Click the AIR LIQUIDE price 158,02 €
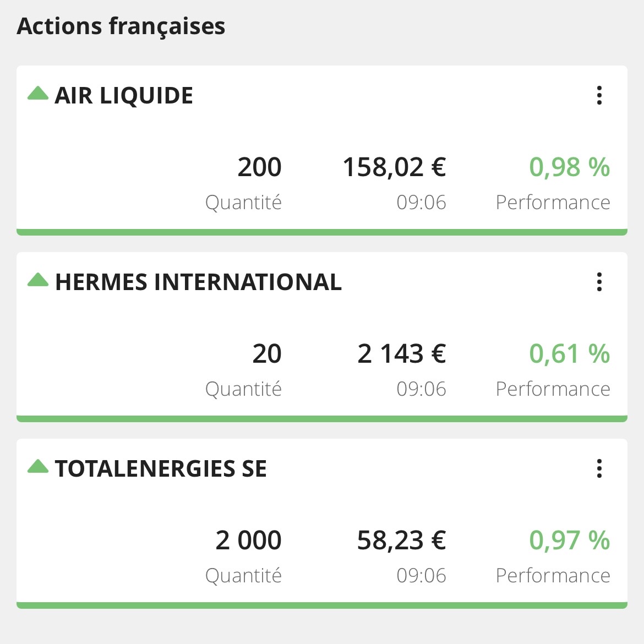Image resolution: width=644 pixels, height=644 pixels. point(394,167)
